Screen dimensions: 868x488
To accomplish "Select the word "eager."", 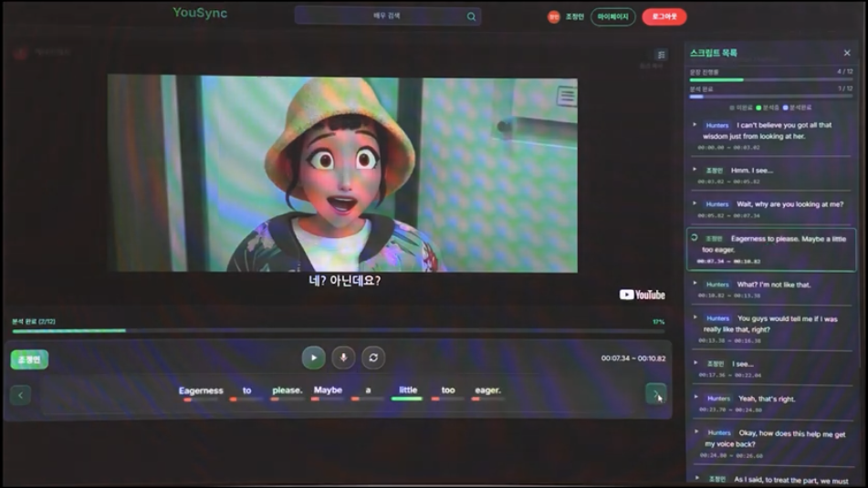I will click(x=487, y=390).
